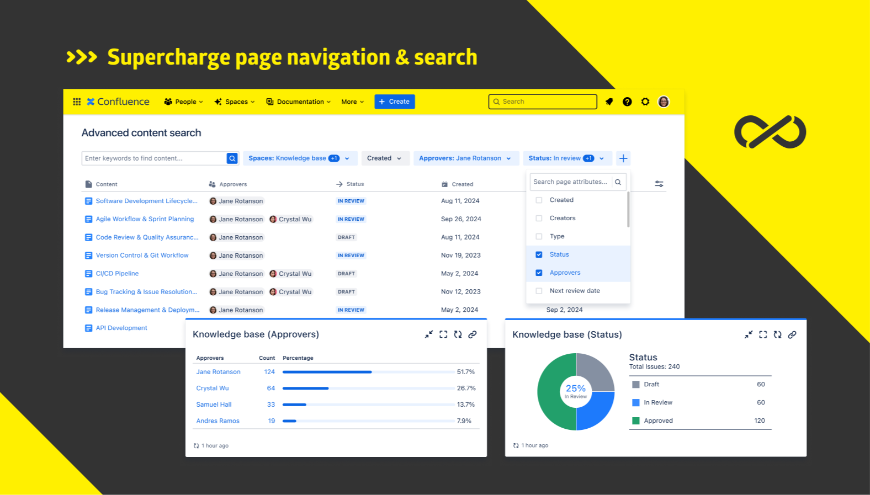Check the Next review date checkbox
Screen dimensions: 870x495
(x=539, y=291)
